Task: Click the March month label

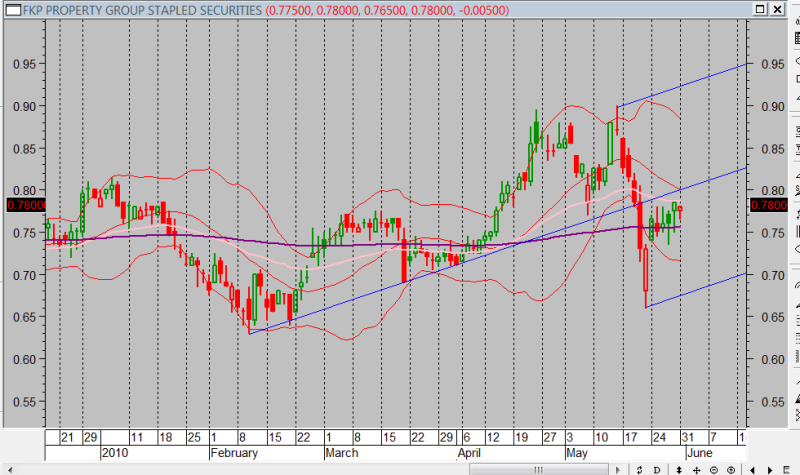Action: click(x=342, y=453)
